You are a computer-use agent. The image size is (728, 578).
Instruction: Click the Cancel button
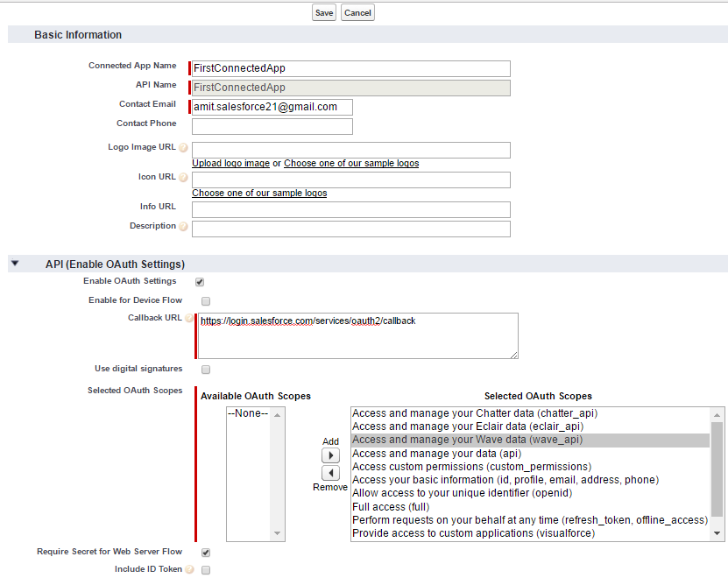pos(357,12)
